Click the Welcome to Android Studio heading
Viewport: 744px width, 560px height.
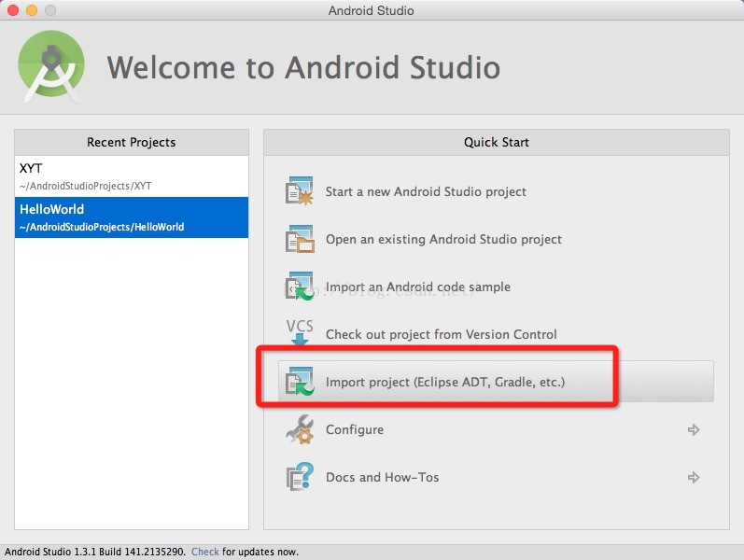[x=303, y=67]
